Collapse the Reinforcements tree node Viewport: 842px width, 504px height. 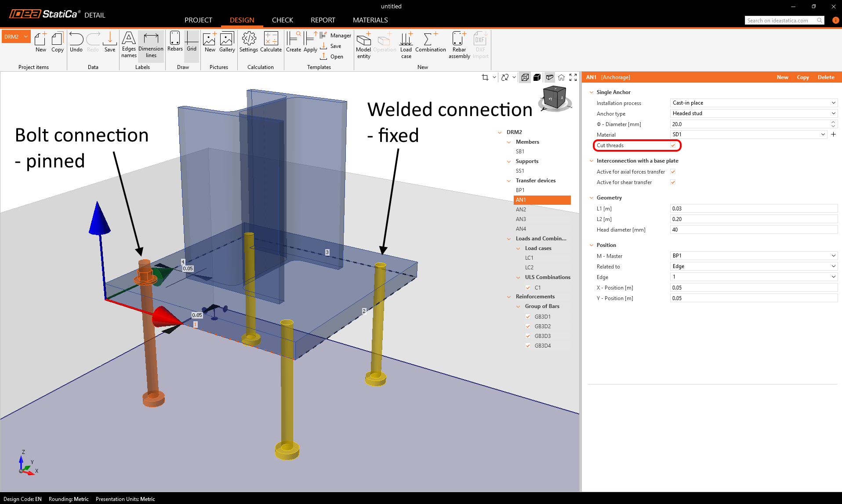[509, 297]
